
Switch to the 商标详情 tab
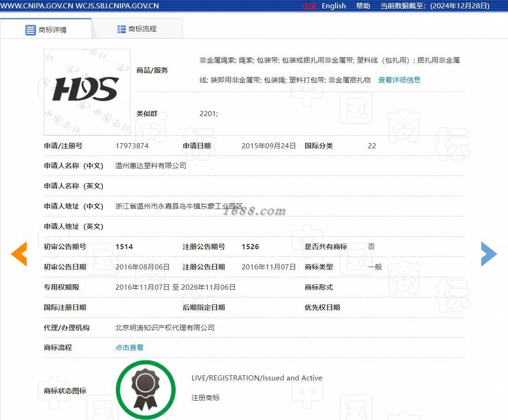click(46, 29)
